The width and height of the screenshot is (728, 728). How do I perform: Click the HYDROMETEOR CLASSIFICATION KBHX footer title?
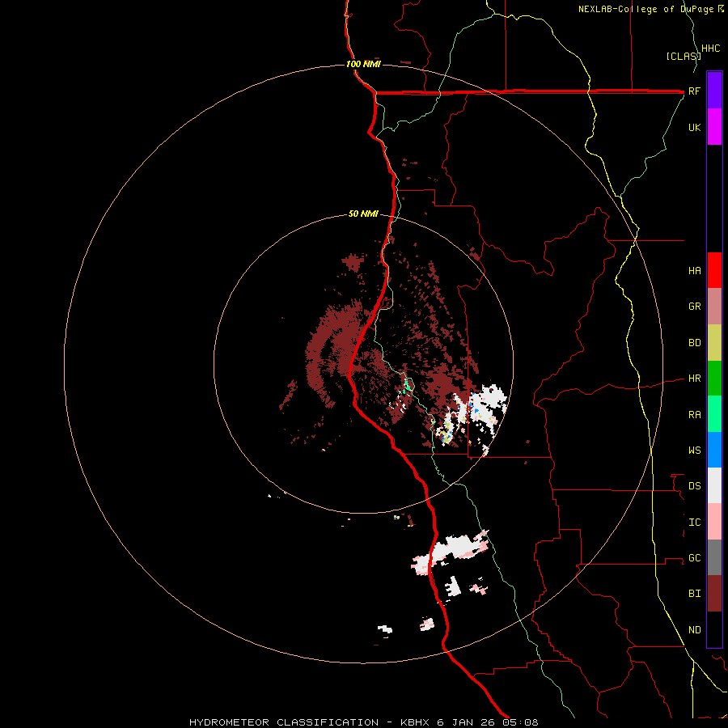[364, 722]
